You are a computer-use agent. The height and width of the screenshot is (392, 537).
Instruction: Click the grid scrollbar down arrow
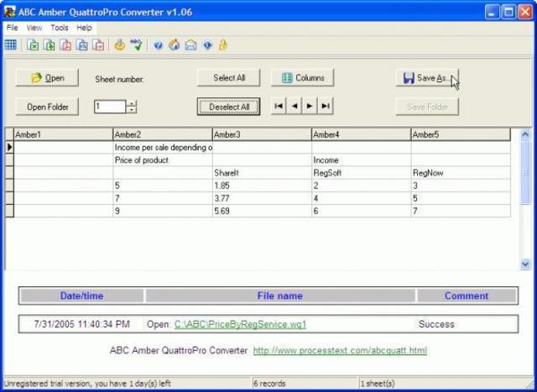pyautogui.click(x=525, y=264)
